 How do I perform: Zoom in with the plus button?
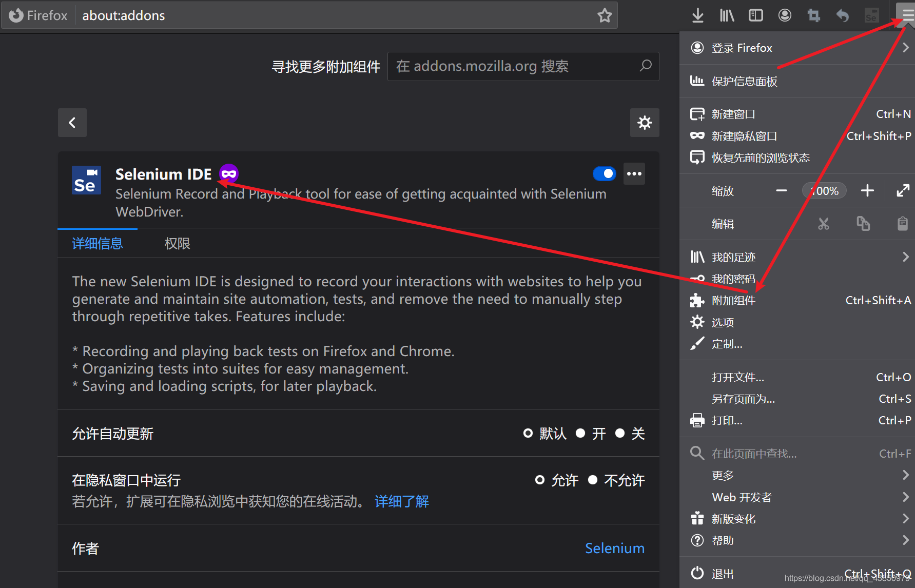pyautogui.click(x=867, y=191)
